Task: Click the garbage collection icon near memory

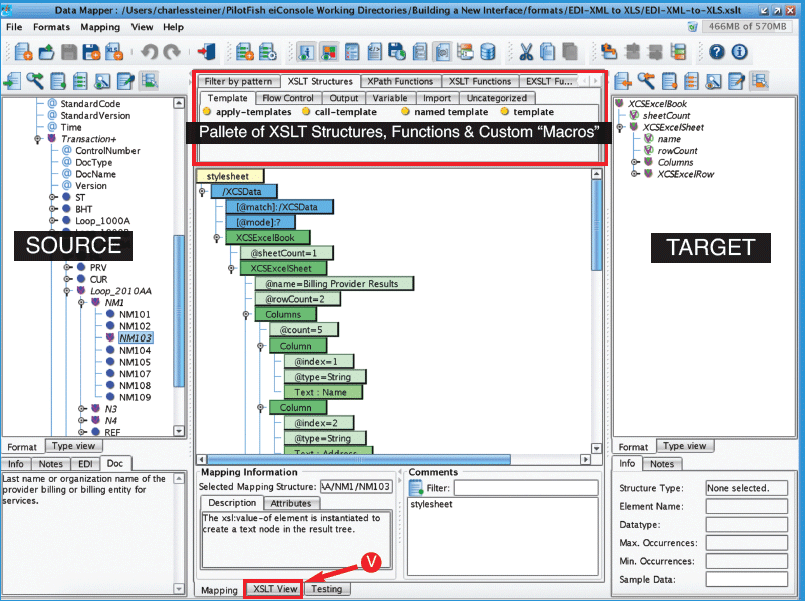Action: coord(692,27)
